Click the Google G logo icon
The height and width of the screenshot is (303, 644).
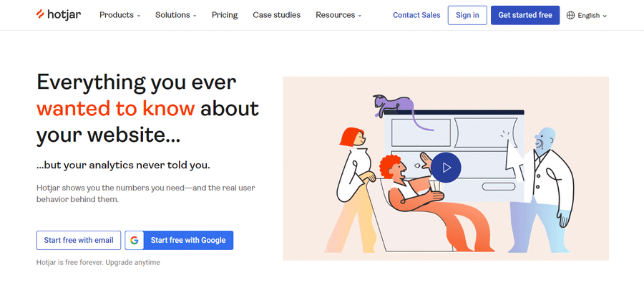pyautogui.click(x=135, y=240)
